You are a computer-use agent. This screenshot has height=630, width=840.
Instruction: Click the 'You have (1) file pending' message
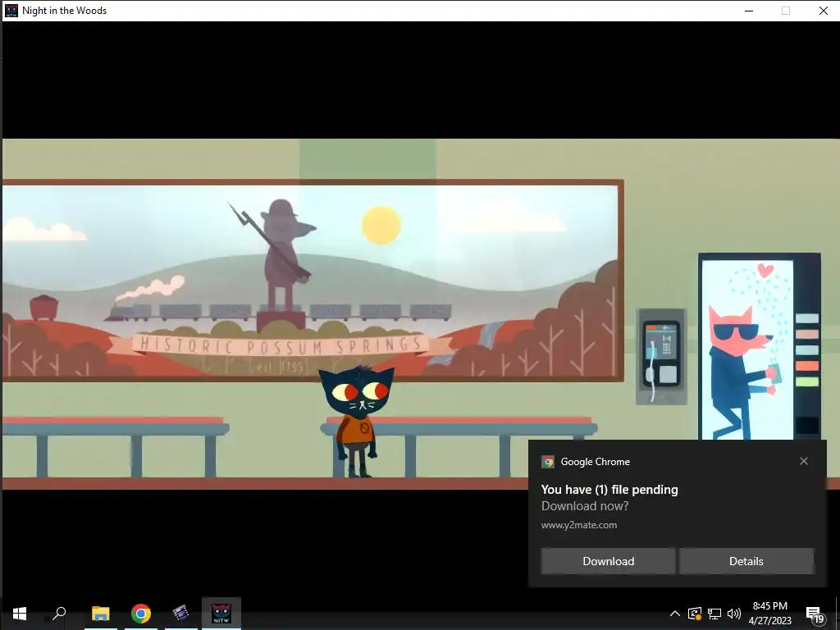tap(609, 490)
